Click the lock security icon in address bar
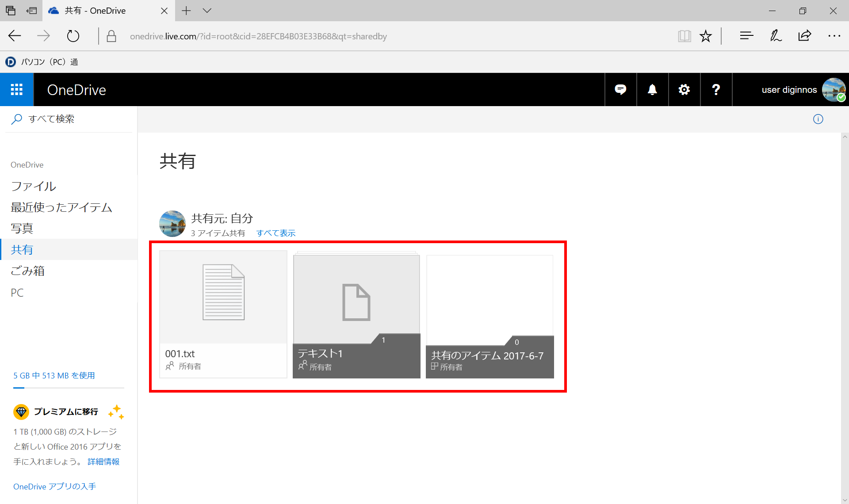This screenshot has height=504, width=849. (x=111, y=36)
